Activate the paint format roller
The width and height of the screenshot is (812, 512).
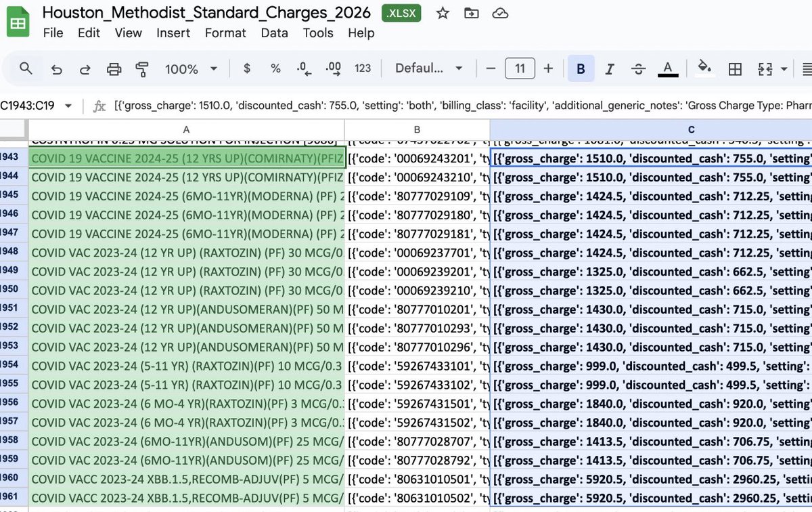[x=142, y=68]
